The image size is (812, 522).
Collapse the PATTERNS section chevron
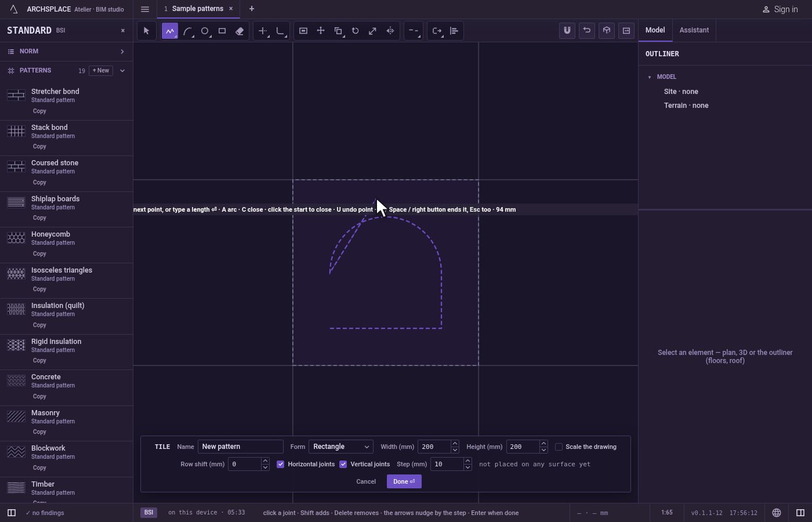tap(122, 71)
